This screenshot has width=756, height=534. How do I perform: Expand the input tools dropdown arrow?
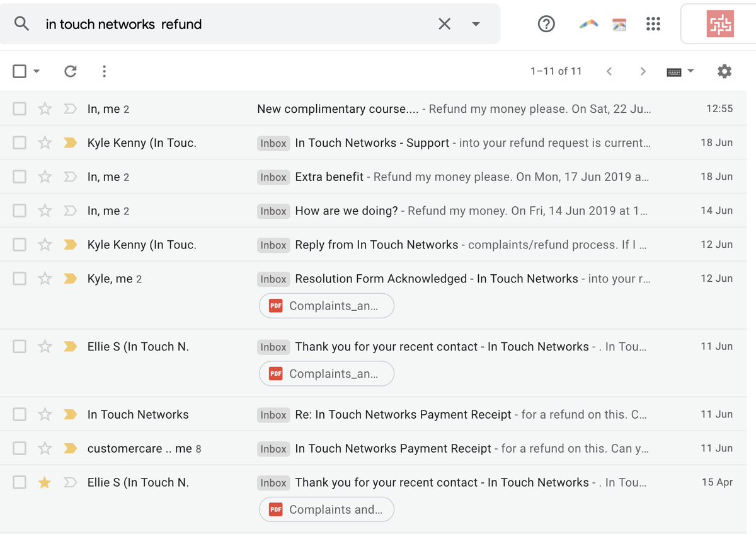click(690, 71)
